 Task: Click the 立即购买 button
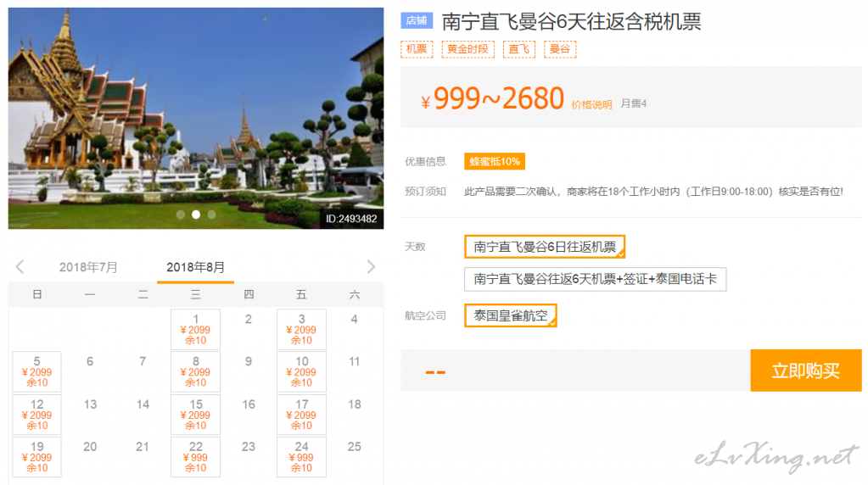pyautogui.click(x=805, y=371)
